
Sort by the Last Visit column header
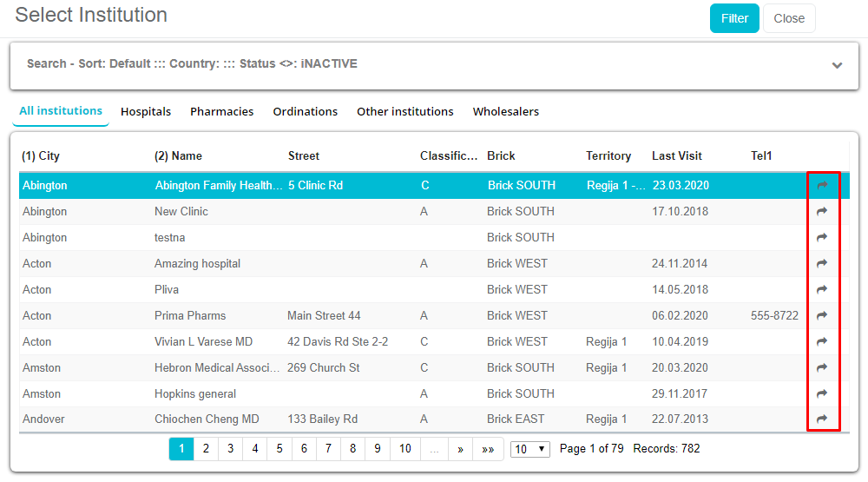(x=677, y=156)
